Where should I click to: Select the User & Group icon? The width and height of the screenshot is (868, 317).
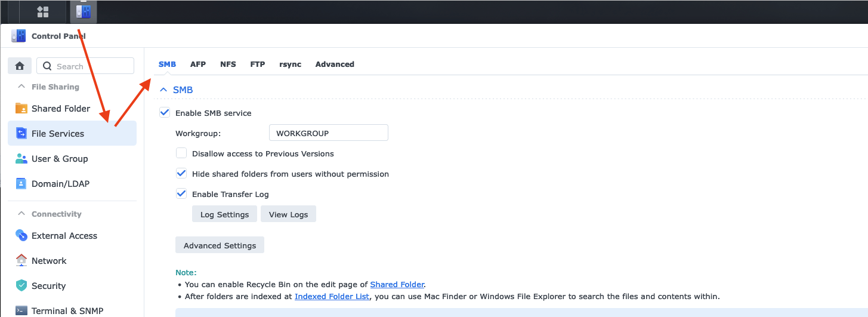point(21,159)
